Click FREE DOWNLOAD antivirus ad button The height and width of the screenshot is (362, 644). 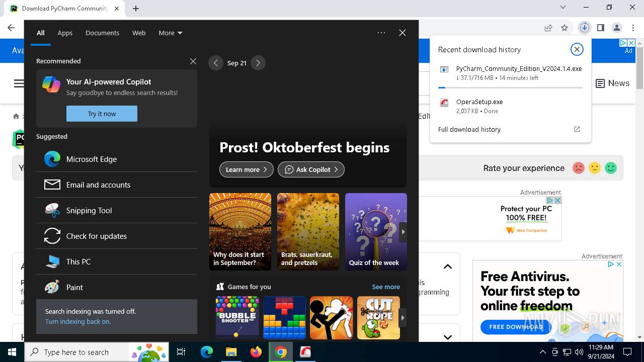coord(516,327)
